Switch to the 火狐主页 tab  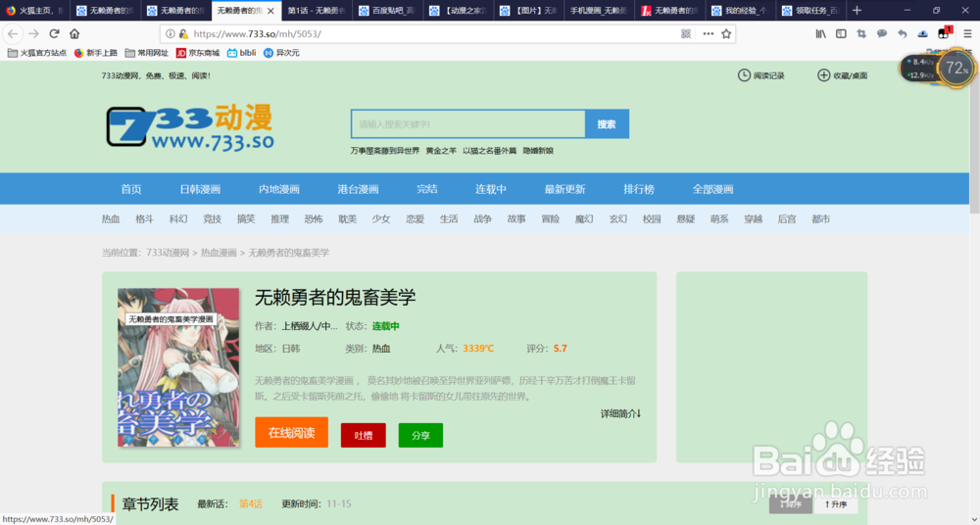click(x=35, y=11)
